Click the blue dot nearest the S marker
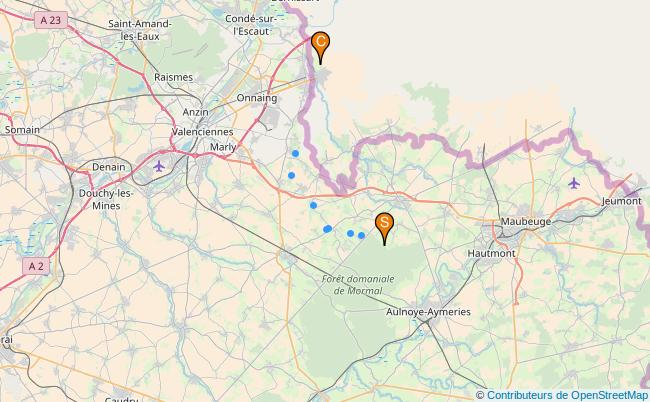This screenshot has height=402, width=650. 361,235
